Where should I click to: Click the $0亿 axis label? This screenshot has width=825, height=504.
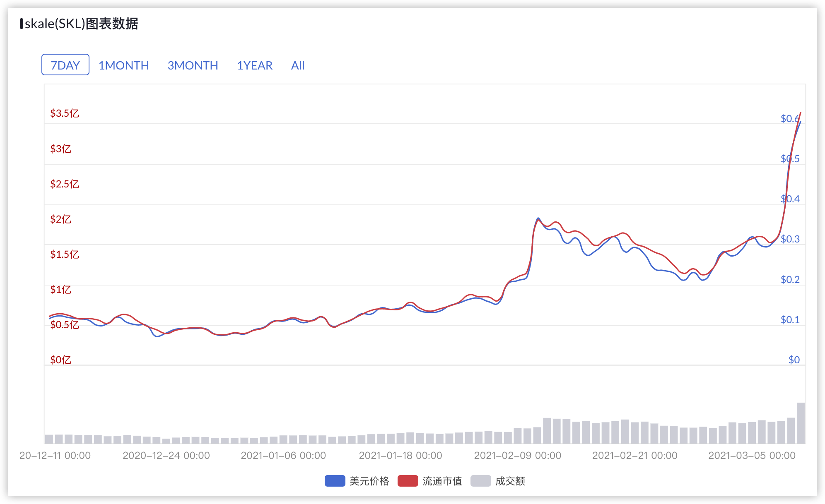click(x=61, y=360)
